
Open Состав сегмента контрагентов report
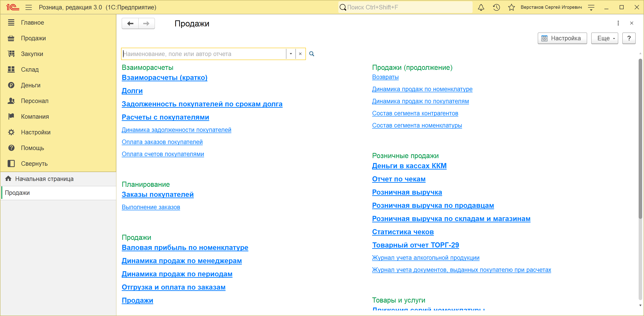(x=415, y=113)
